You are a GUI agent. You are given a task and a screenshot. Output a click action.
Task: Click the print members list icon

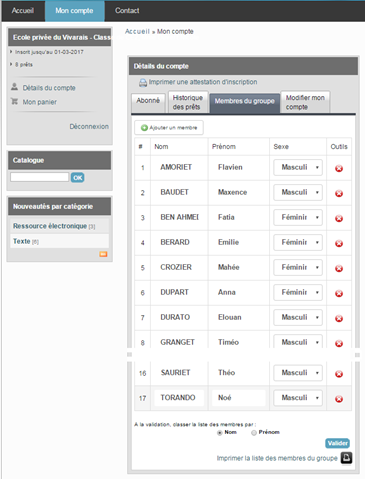click(346, 458)
